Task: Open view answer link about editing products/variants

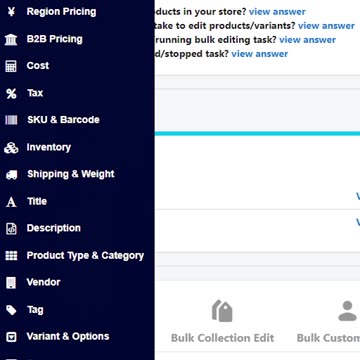Action: point(326,26)
